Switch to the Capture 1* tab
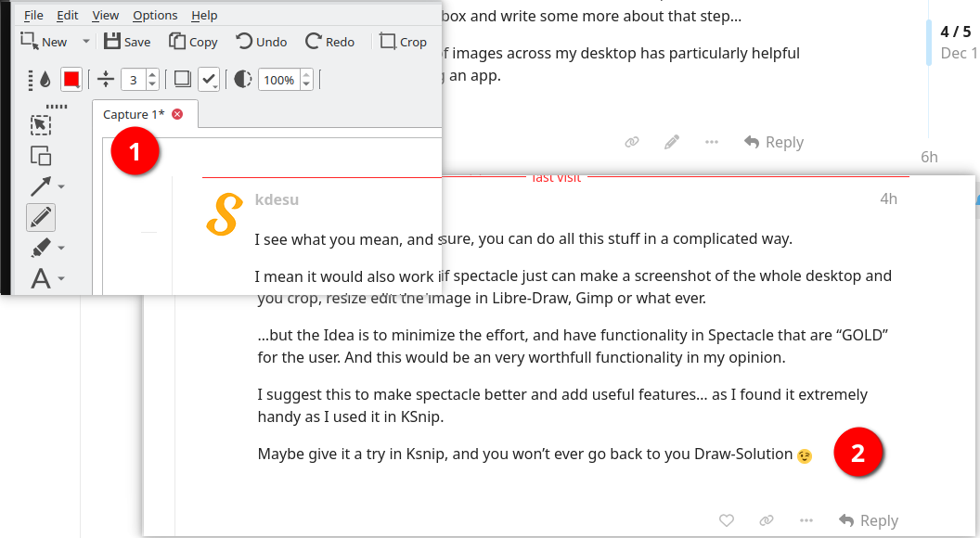This screenshot has width=980, height=538. (133, 114)
